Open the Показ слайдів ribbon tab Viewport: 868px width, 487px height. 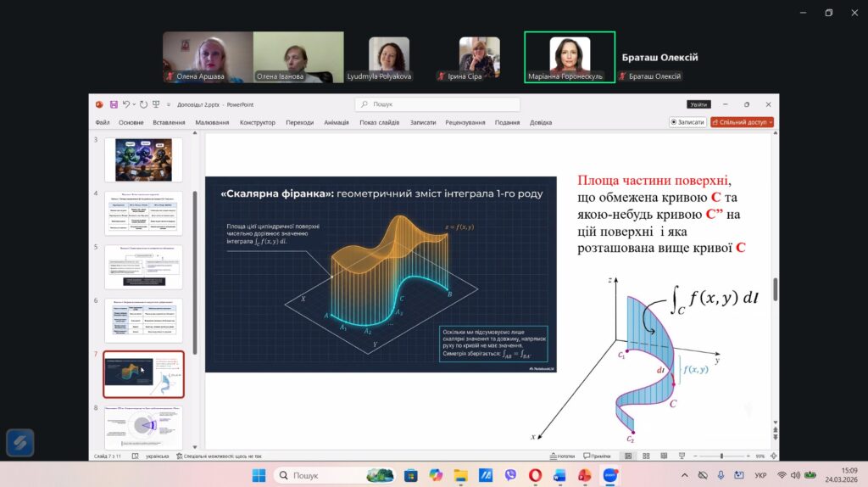pos(380,122)
